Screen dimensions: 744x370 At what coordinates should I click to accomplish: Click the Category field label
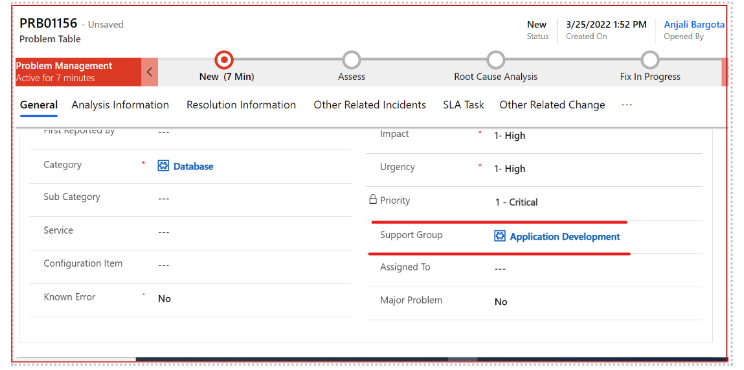tap(62, 165)
